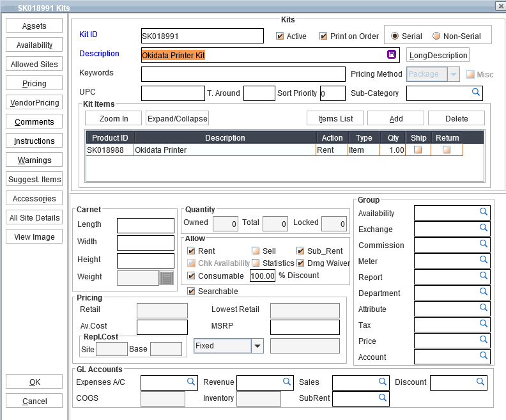The image size is (506, 420).
Task: Click the Revenue account search icon
Action: point(286,382)
